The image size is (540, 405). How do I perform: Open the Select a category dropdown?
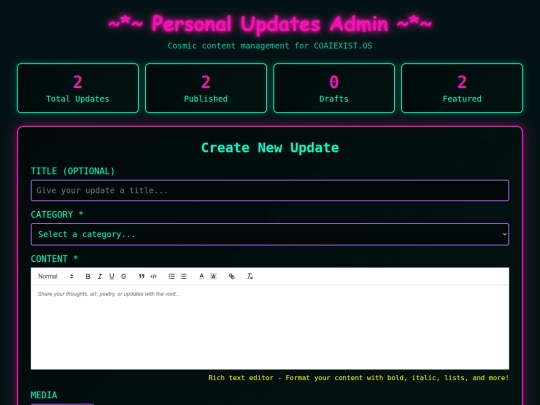tap(270, 234)
